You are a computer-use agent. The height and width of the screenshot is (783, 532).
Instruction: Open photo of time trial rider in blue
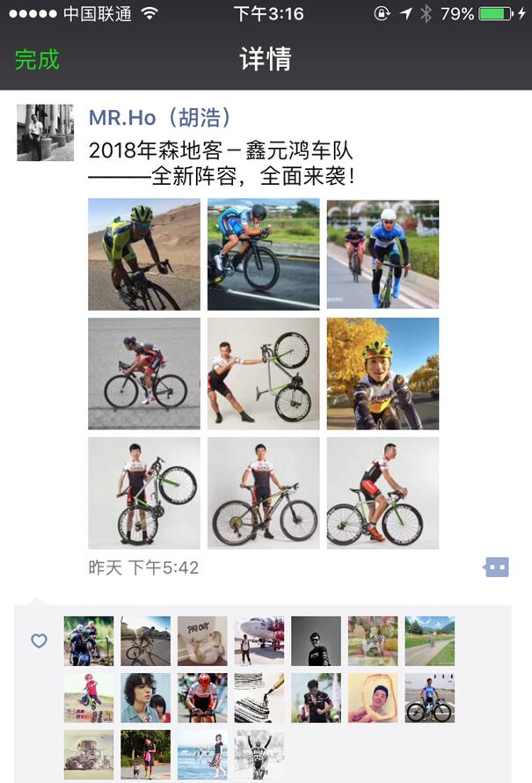point(264,254)
